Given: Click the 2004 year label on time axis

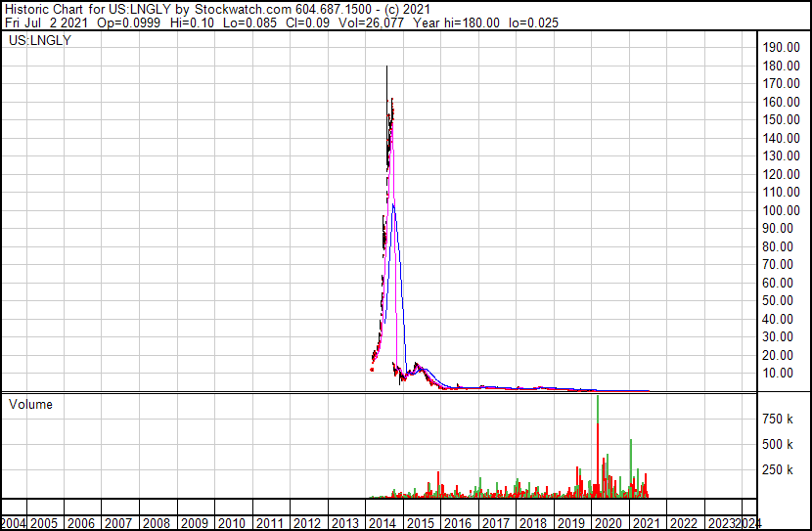Looking at the screenshot, I should pos(13,524).
